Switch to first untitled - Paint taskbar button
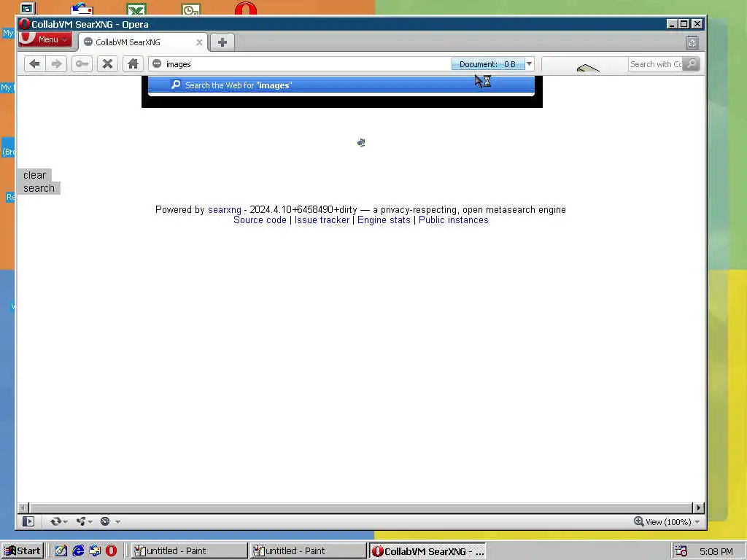The height and width of the screenshot is (560, 747). point(189,551)
